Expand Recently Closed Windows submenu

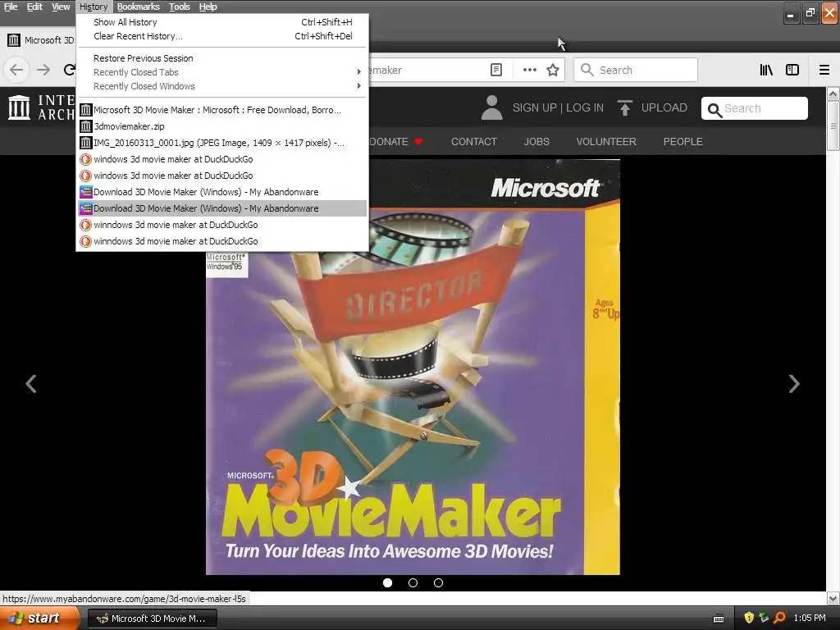pos(221,86)
